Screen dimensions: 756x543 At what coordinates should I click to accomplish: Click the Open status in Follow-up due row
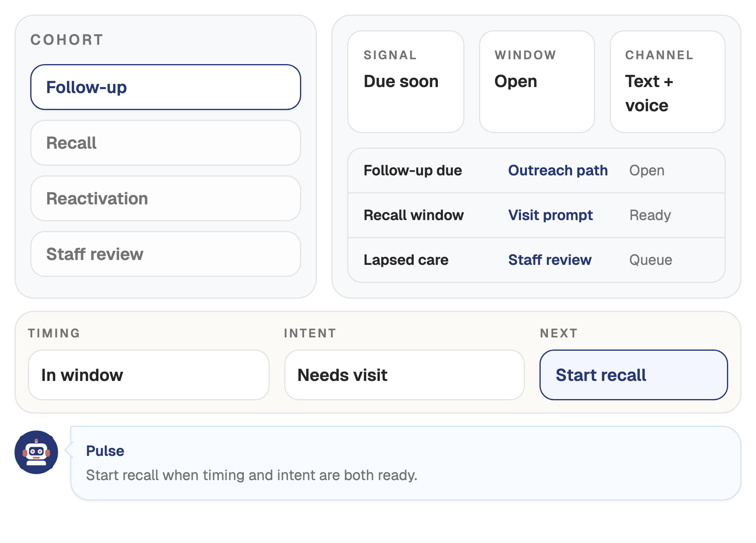coord(647,171)
